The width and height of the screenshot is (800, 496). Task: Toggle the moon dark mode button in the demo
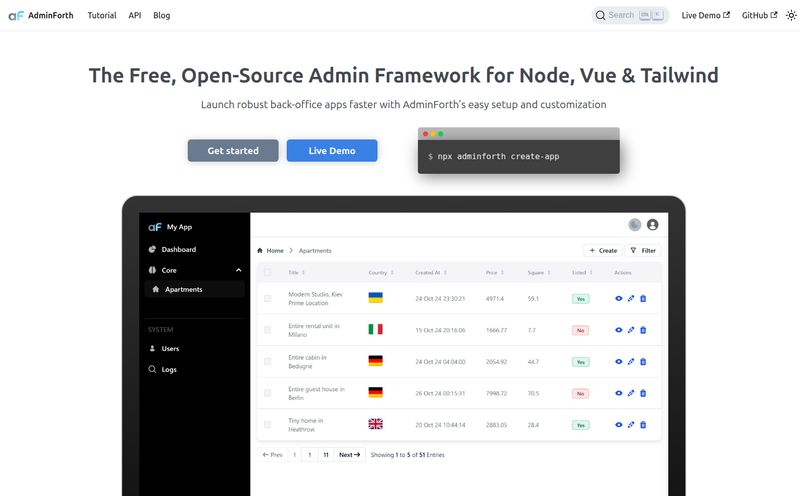click(x=635, y=225)
